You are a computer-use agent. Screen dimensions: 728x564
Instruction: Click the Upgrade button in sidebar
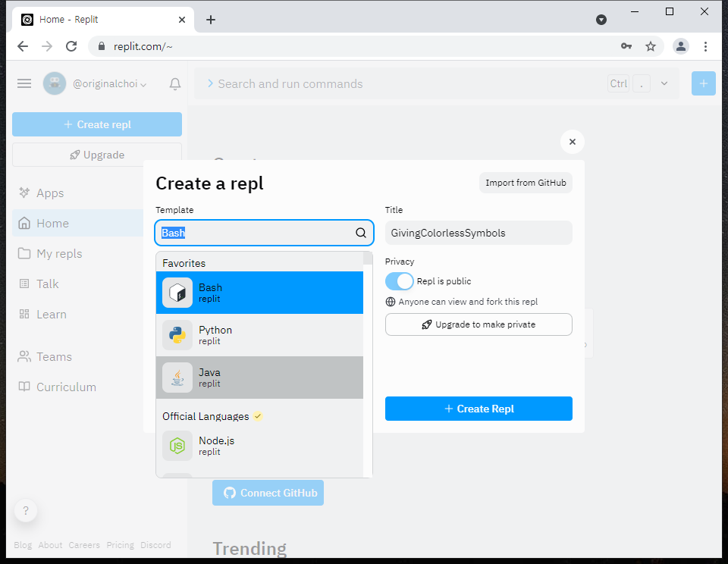click(x=97, y=155)
